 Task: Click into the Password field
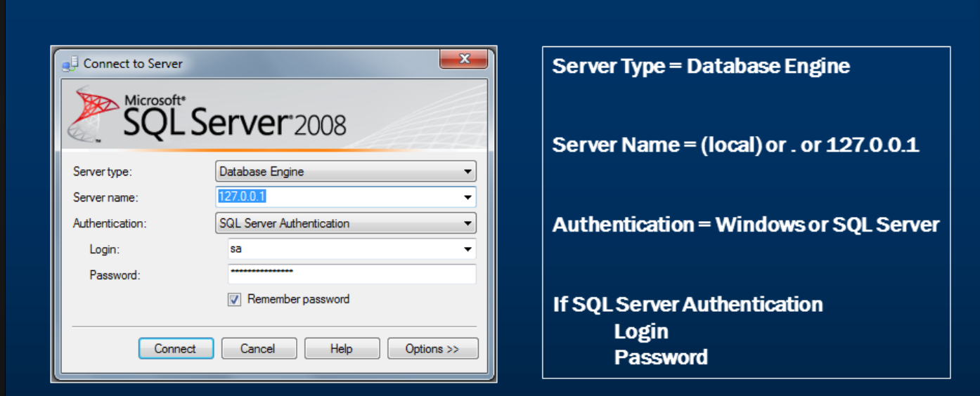click(352, 274)
